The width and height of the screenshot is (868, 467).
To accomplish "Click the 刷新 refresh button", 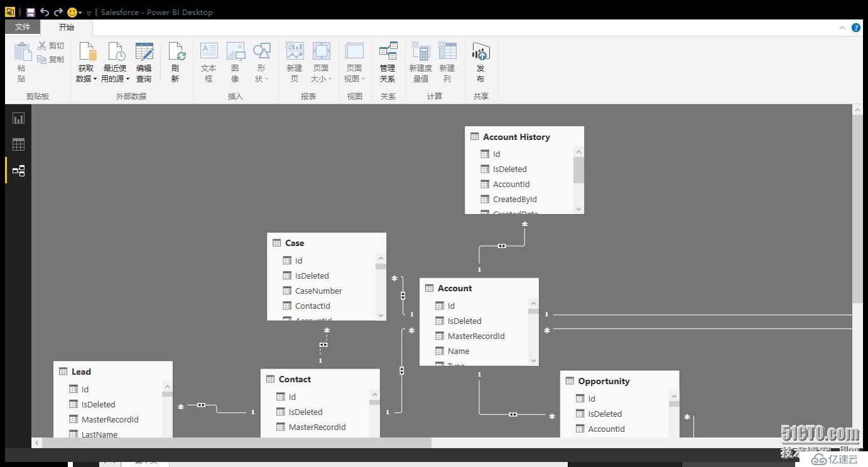I will 175,62.
